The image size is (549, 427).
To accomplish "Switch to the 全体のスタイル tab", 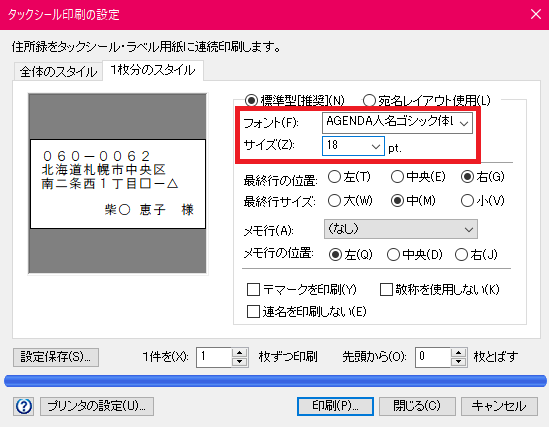I will pos(58,72).
